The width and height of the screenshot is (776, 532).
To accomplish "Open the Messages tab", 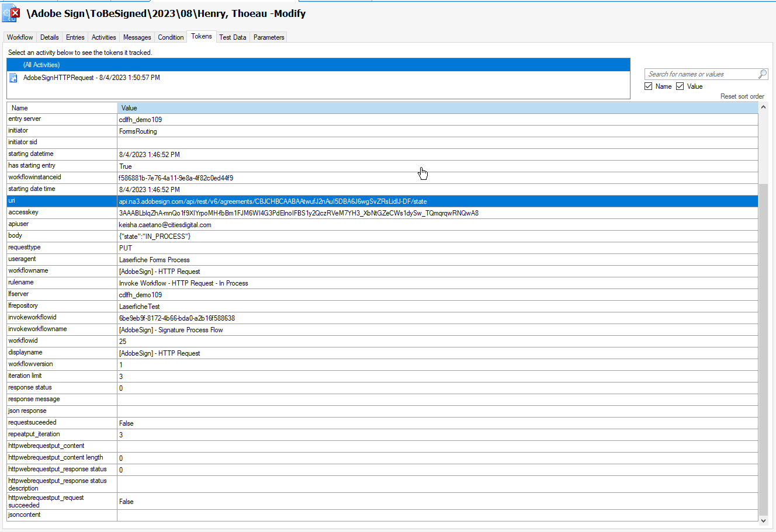I will [x=137, y=37].
